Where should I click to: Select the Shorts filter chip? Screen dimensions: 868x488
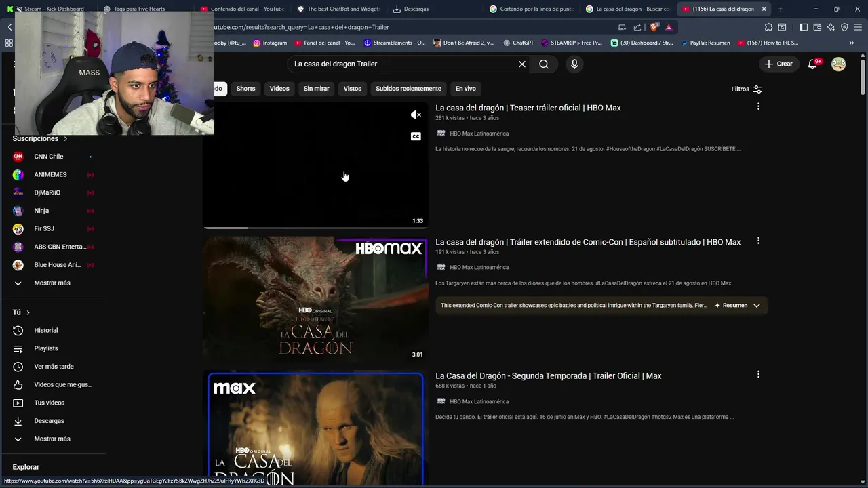tap(245, 89)
